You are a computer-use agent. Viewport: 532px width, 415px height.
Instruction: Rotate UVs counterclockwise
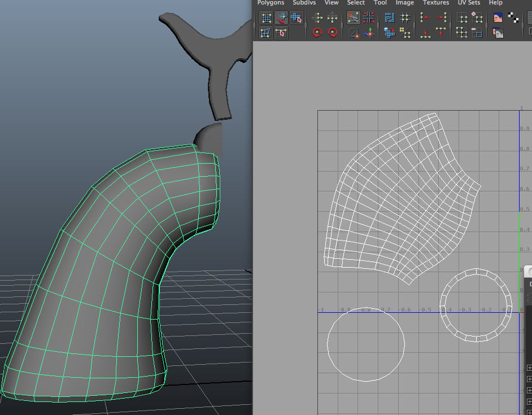[317, 33]
